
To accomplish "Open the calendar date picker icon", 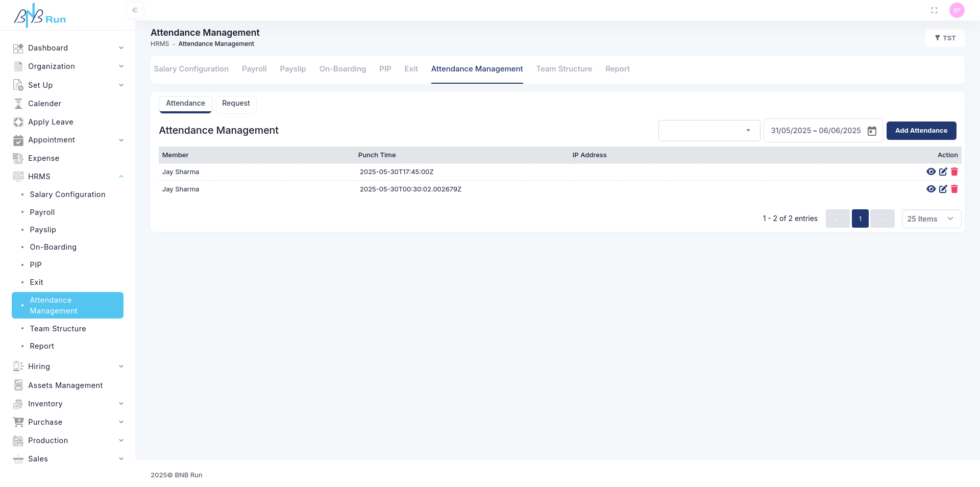I will pos(872,131).
